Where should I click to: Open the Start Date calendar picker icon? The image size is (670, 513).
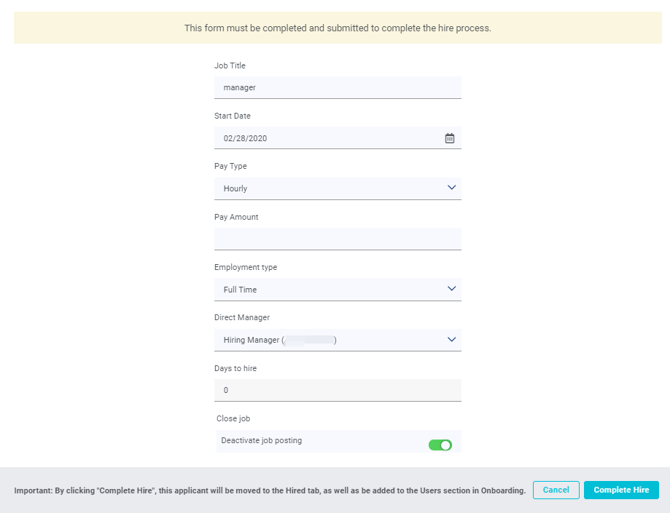tap(450, 138)
